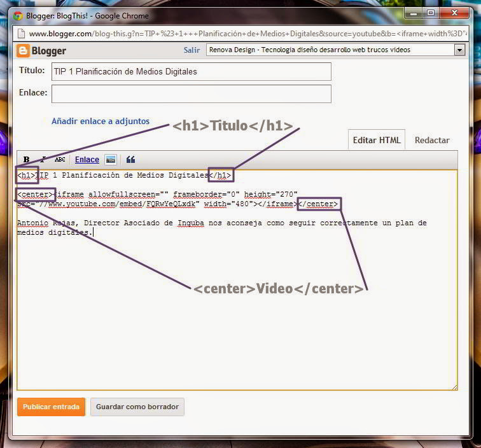This screenshot has width=481, height=448.
Task: Focus the Título input field
Action: [192, 71]
